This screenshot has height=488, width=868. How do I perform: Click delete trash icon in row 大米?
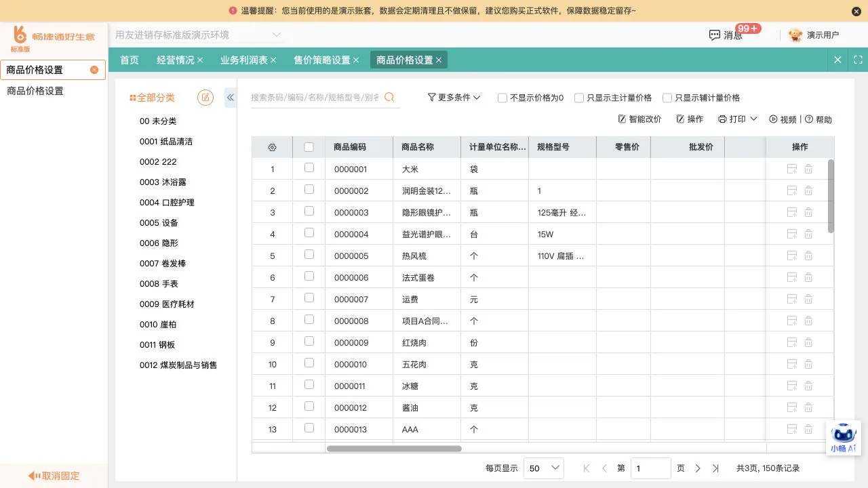tap(808, 169)
